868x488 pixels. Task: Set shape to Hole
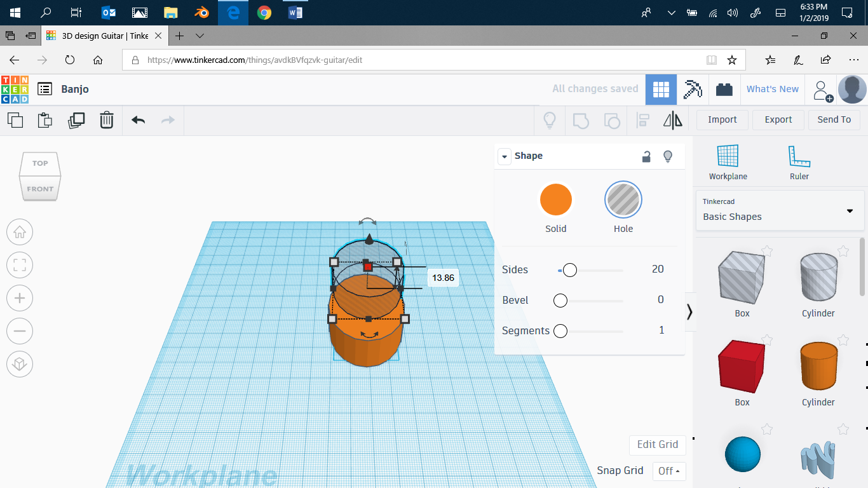623,200
